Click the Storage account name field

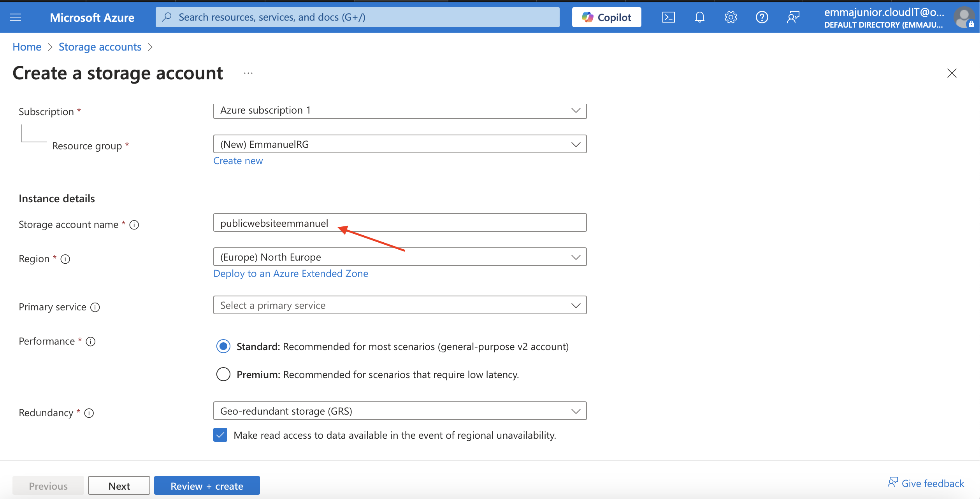(400, 223)
